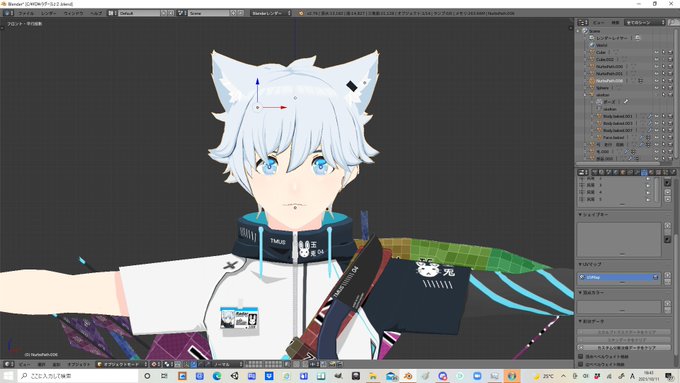Click the 3D view editor type icon

pos(9,364)
